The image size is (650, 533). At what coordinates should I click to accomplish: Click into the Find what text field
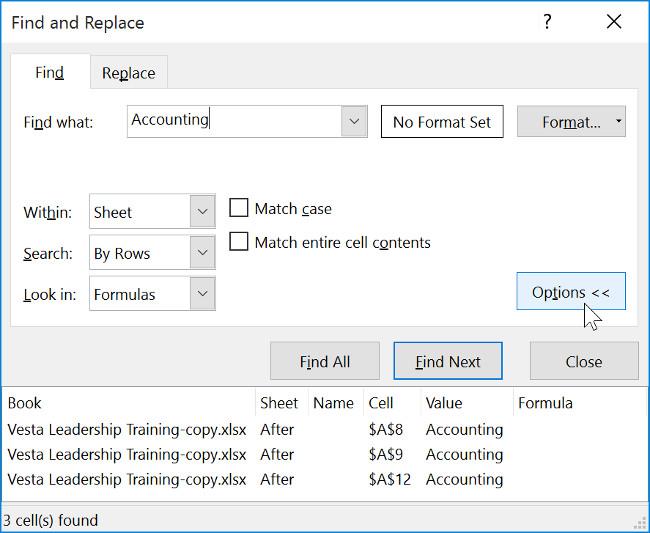pyautogui.click(x=234, y=121)
